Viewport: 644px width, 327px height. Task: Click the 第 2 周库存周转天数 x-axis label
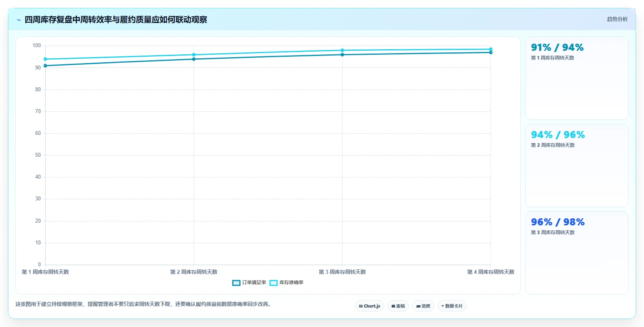pyautogui.click(x=194, y=272)
